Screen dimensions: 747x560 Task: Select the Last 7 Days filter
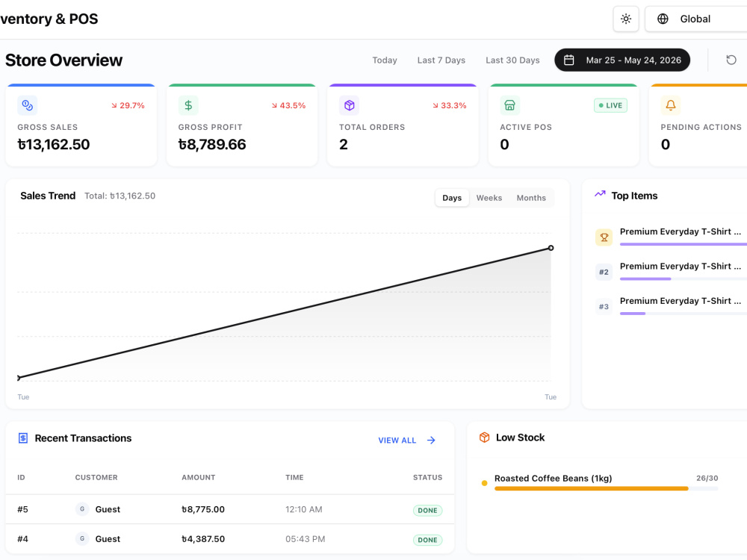(x=441, y=60)
